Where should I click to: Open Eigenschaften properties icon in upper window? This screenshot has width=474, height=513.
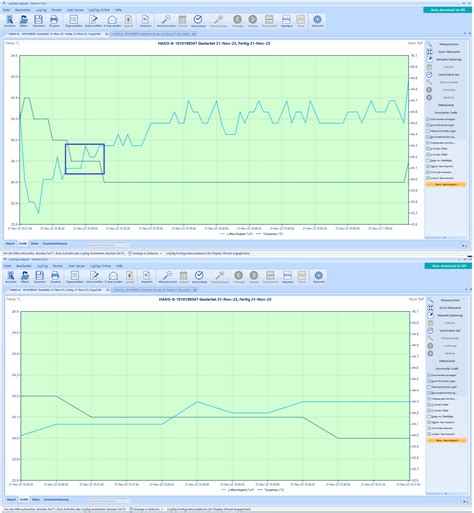tap(74, 21)
